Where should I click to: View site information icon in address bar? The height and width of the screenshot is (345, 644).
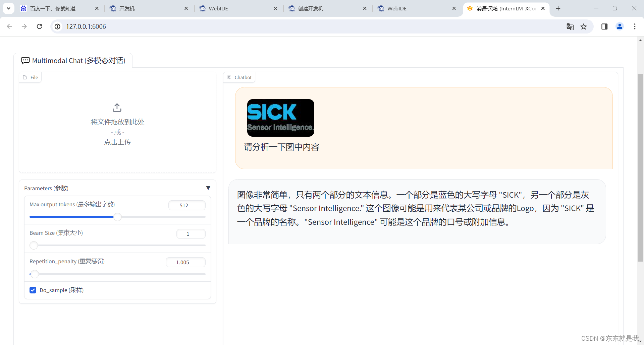tap(58, 26)
